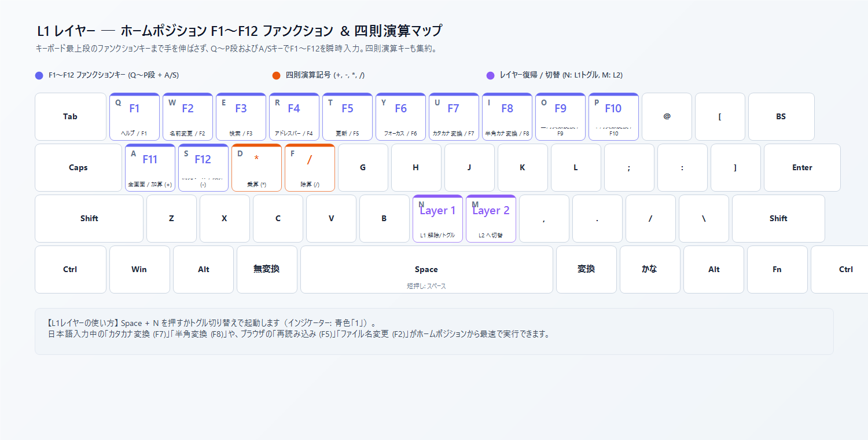Click the J key
Viewport: 868px width, 440px height.
click(x=469, y=167)
